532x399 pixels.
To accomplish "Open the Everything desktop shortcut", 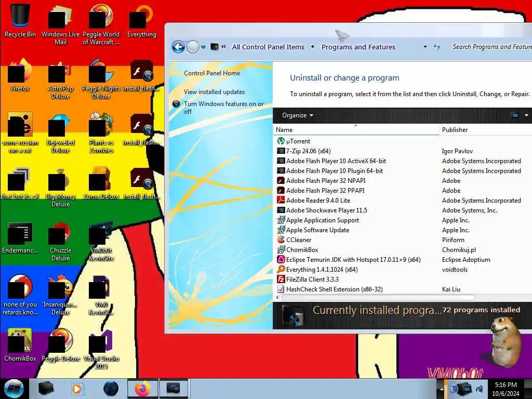I will [141, 20].
